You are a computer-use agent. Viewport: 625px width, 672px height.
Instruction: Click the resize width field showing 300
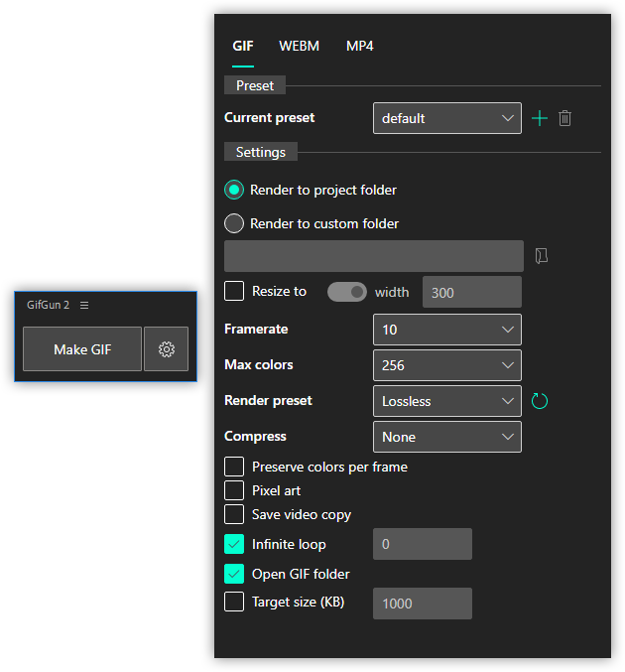point(472,292)
